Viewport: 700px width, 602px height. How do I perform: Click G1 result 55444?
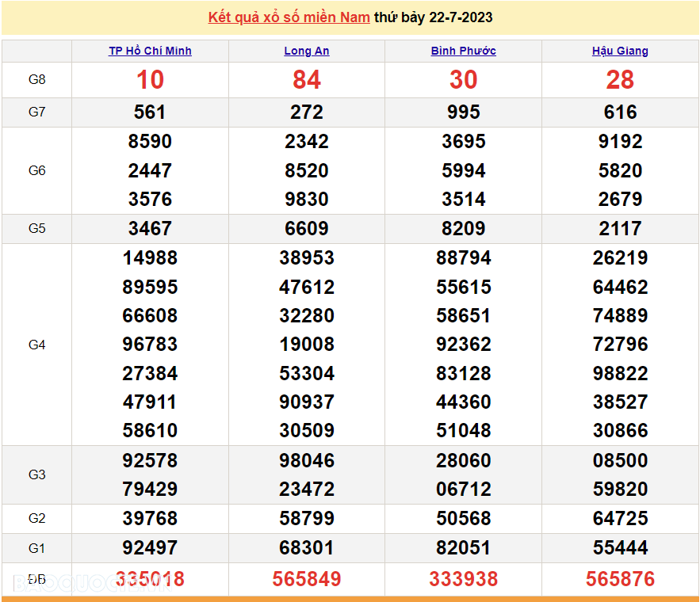click(620, 547)
